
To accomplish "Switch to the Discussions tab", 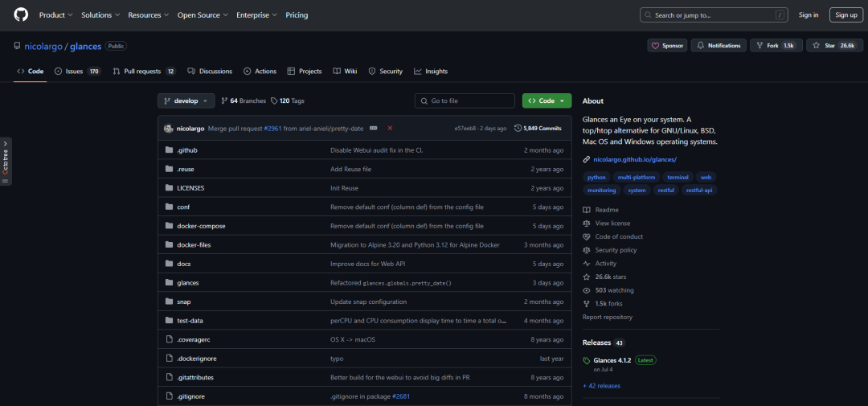I will click(210, 71).
